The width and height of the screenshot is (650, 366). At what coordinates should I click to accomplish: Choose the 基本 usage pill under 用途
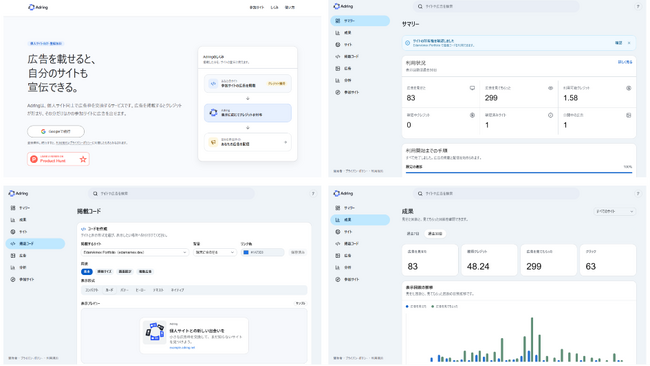(x=87, y=271)
